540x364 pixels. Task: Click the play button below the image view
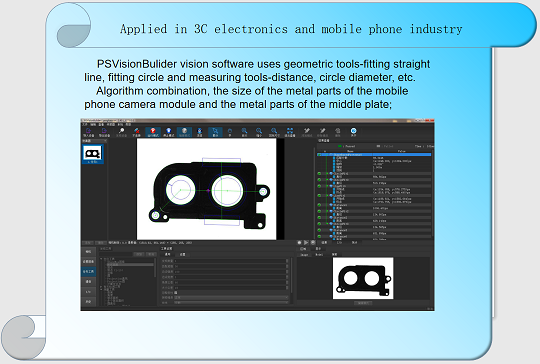(x=306, y=243)
